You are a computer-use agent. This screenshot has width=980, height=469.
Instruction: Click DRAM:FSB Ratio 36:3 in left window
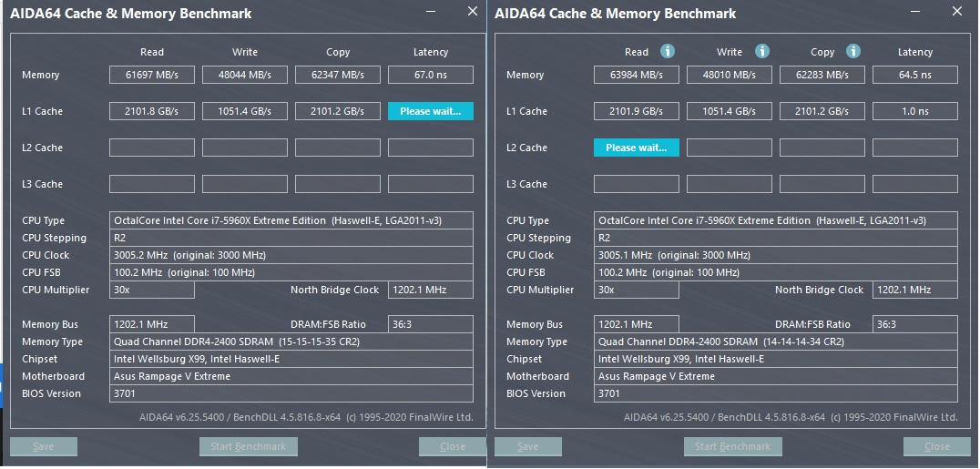[x=431, y=324]
